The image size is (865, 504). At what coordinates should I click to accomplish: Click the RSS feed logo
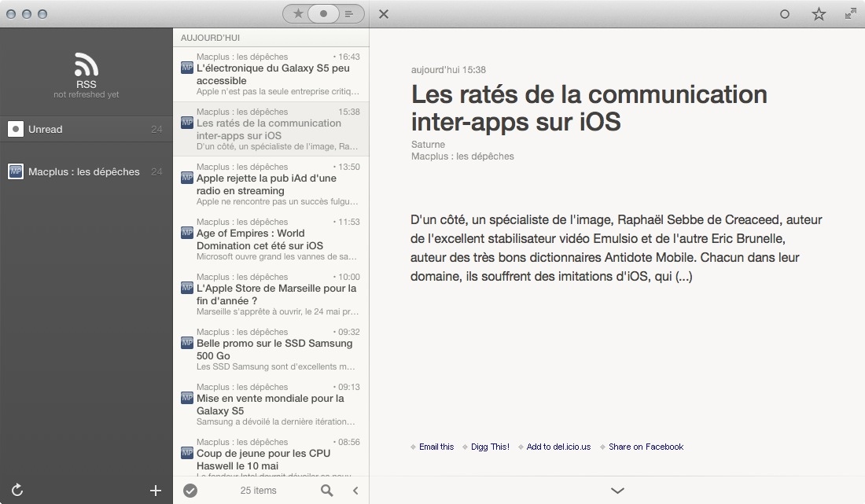86,64
